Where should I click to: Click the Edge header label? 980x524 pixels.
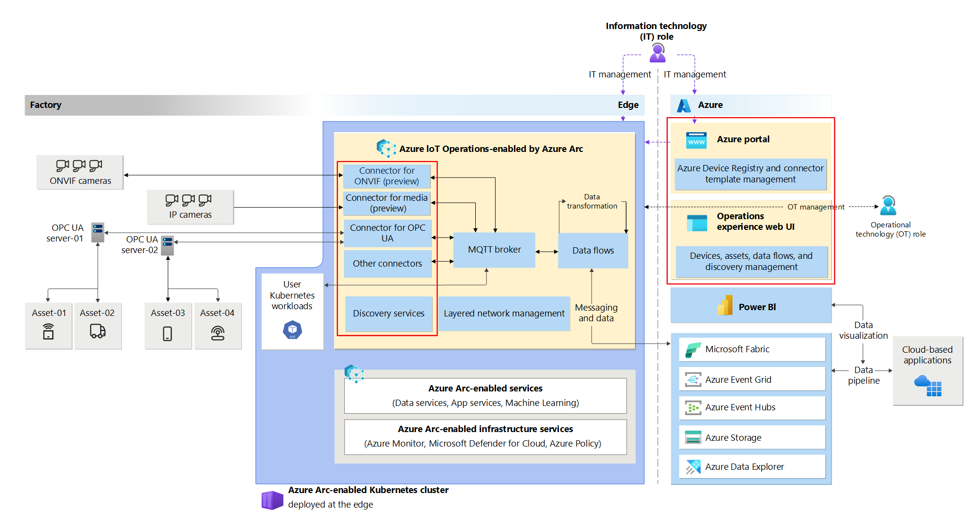(628, 105)
